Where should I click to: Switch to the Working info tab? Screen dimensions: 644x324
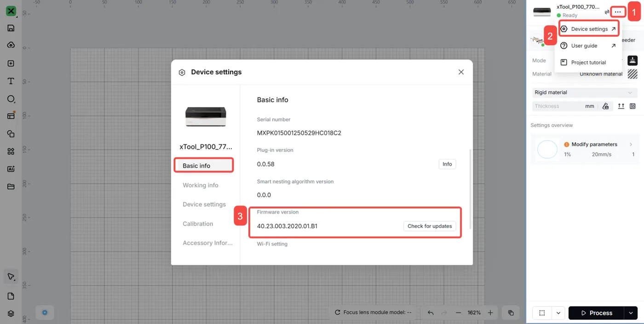click(201, 185)
